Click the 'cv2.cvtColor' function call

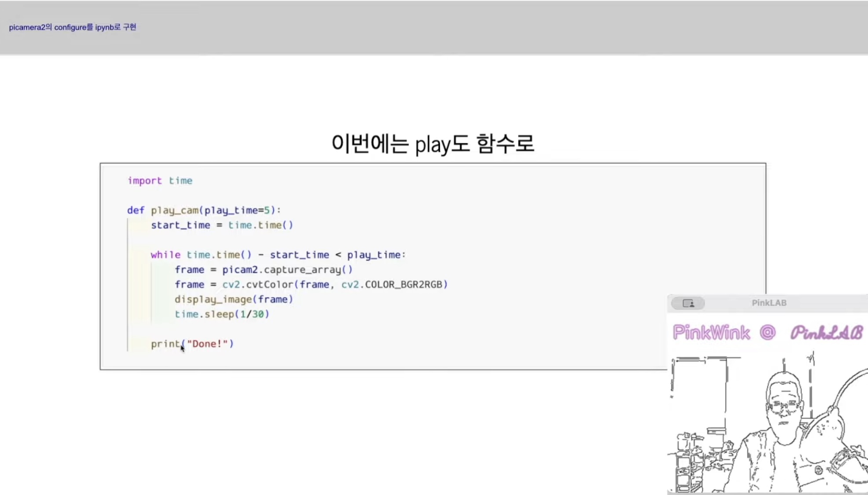258,285
